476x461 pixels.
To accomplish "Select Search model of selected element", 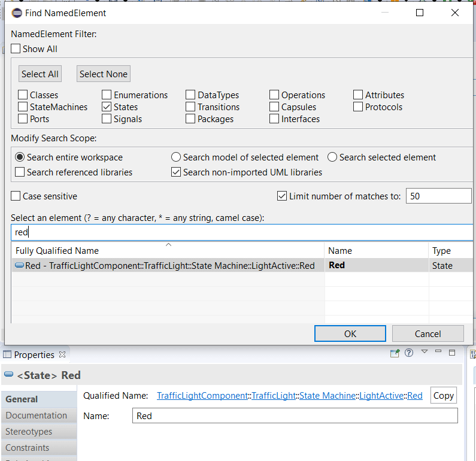I will tap(176, 157).
